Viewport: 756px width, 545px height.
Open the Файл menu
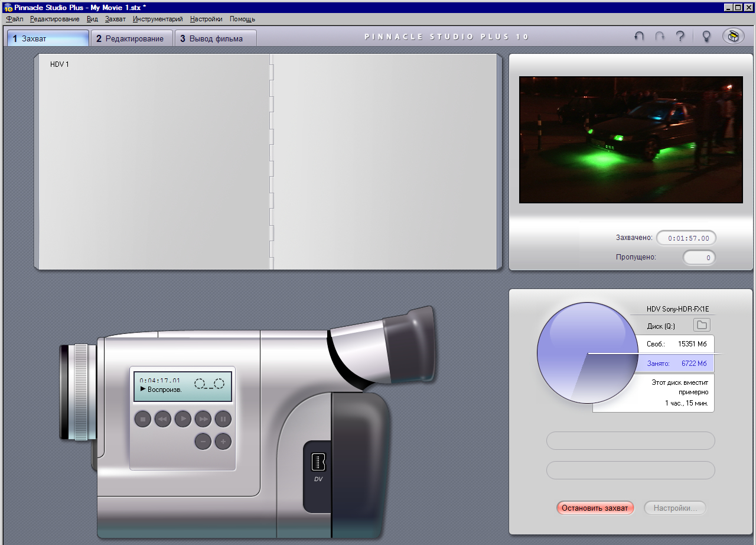coord(14,19)
